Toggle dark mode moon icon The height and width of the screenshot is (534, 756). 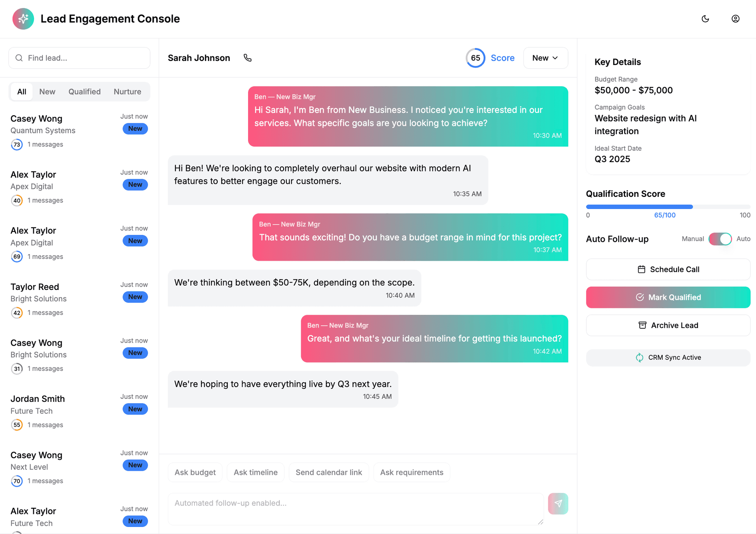705,19
